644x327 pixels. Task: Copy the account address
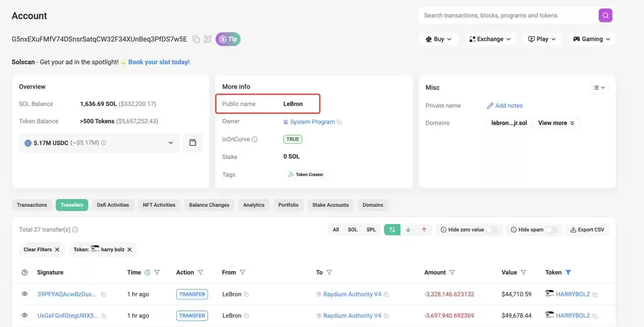pyautogui.click(x=197, y=39)
